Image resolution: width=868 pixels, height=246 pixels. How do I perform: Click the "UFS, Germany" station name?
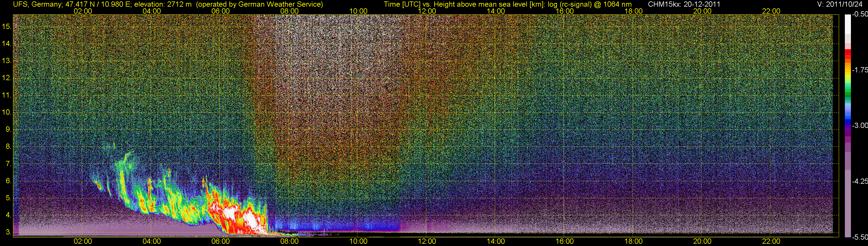point(37,4)
